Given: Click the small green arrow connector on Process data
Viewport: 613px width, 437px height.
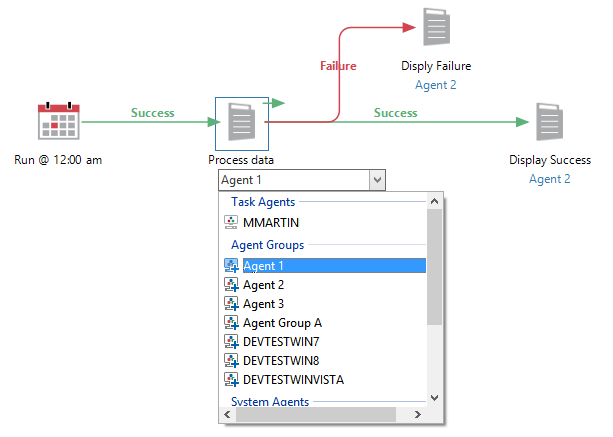Looking at the screenshot, I should 278,102.
